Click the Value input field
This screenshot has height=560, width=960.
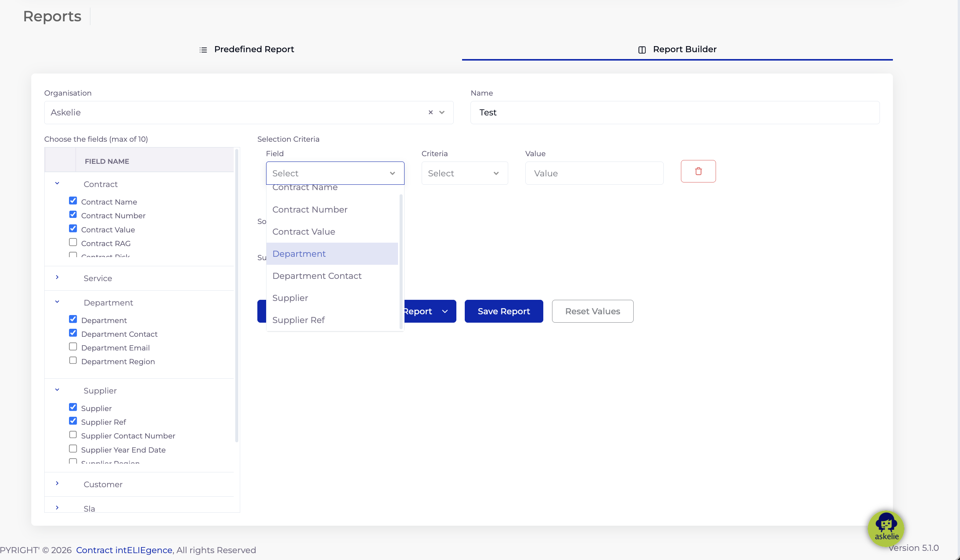594,173
